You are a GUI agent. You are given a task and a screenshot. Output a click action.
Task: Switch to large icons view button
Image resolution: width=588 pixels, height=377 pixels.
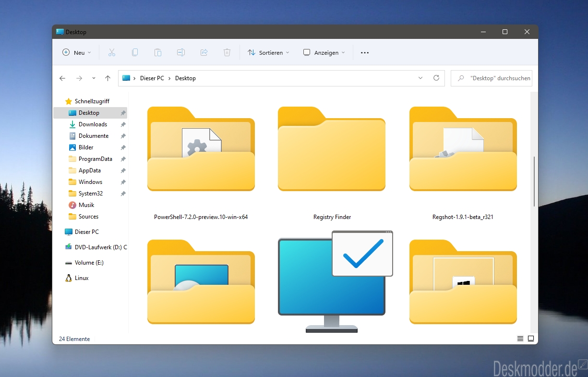(x=531, y=339)
